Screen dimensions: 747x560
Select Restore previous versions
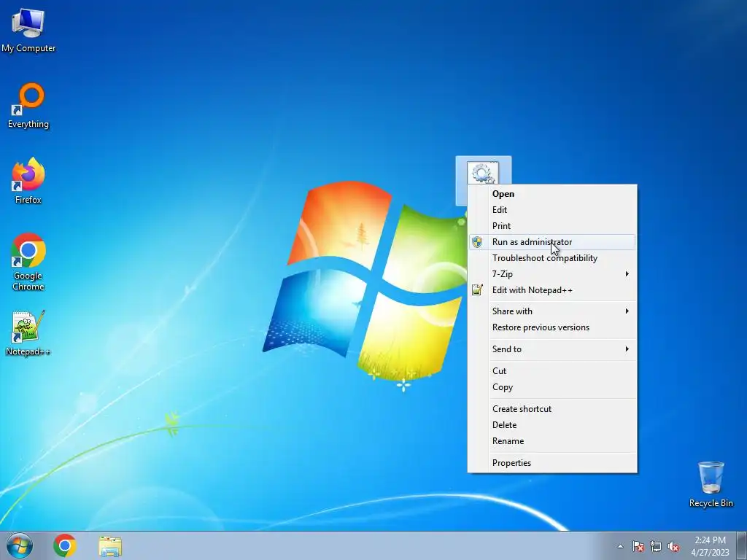coord(552,327)
